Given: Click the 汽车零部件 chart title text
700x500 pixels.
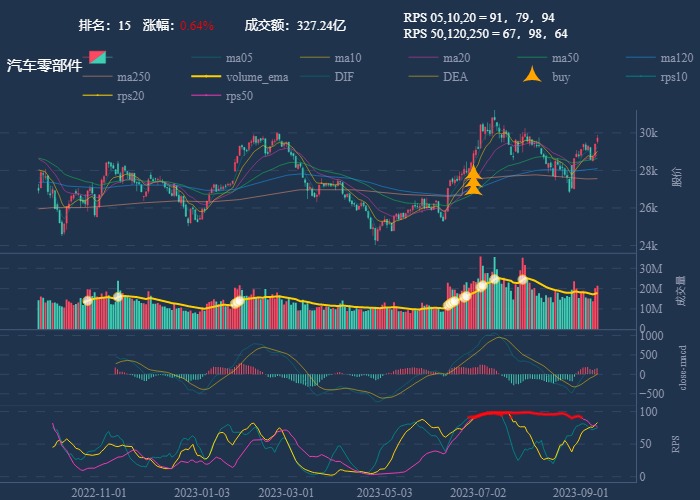Looking at the screenshot, I should pos(44,65).
